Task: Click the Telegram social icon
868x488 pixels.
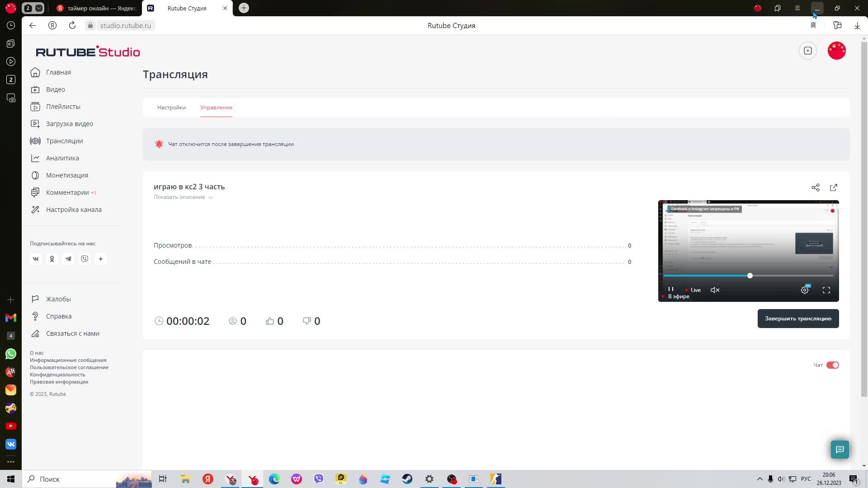Action: point(68,259)
